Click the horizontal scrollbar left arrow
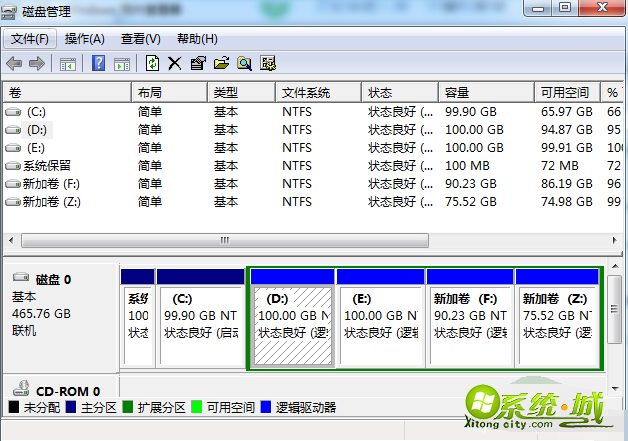This screenshot has width=628, height=441. (x=11, y=240)
